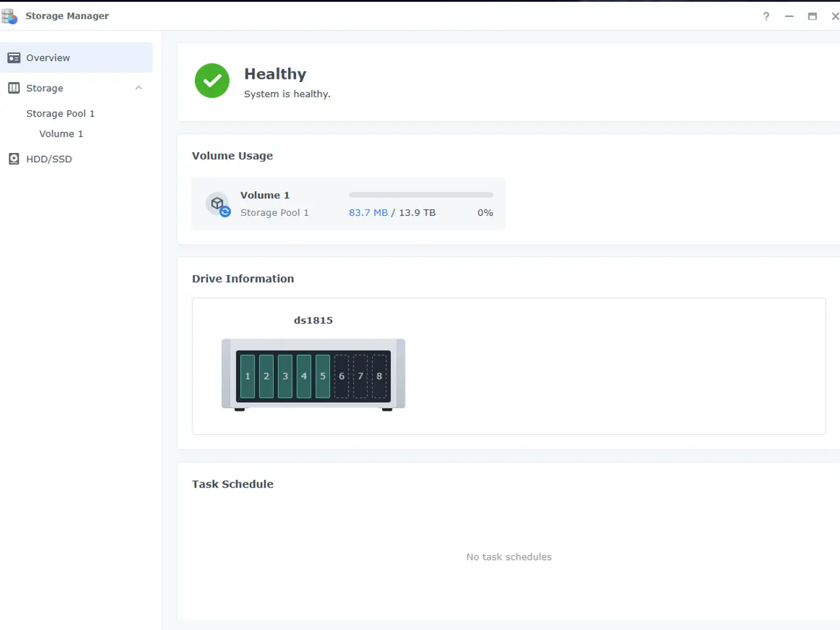Click the Overview sidebar icon

click(14, 58)
